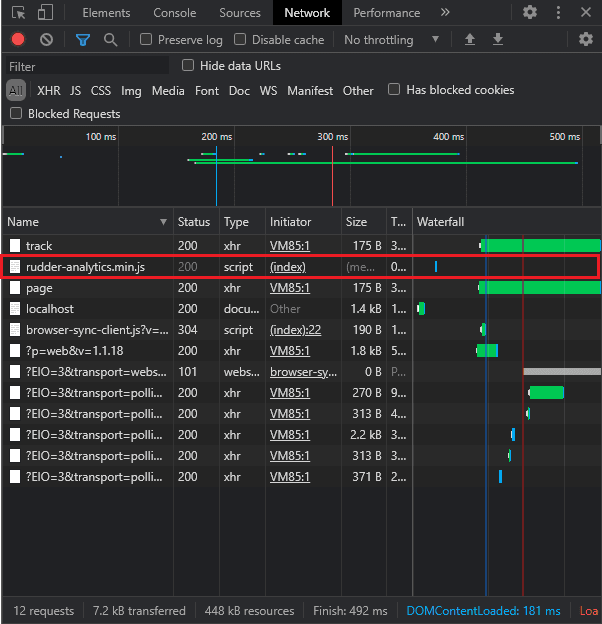Image resolution: width=602 pixels, height=624 pixels.
Task: Click the export HAR download icon
Action: tap(497, 40)
